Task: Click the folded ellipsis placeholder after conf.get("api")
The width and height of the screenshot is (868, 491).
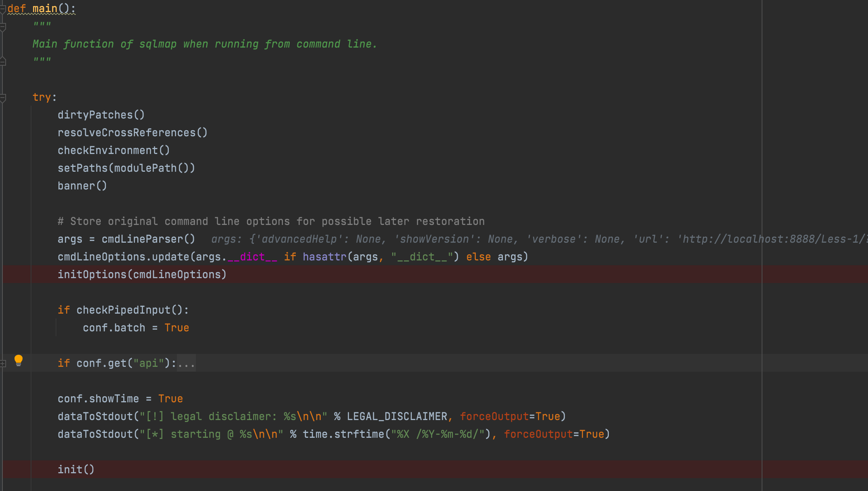Action: pos(186,364)
